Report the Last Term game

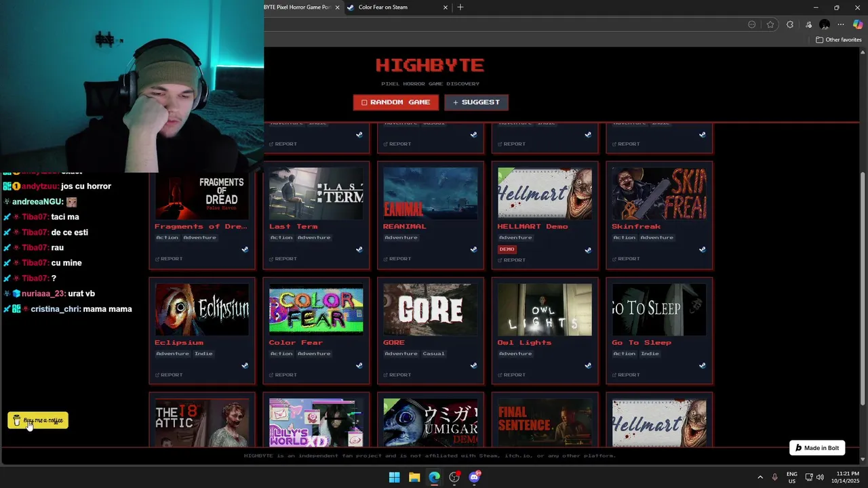[283, 258]
